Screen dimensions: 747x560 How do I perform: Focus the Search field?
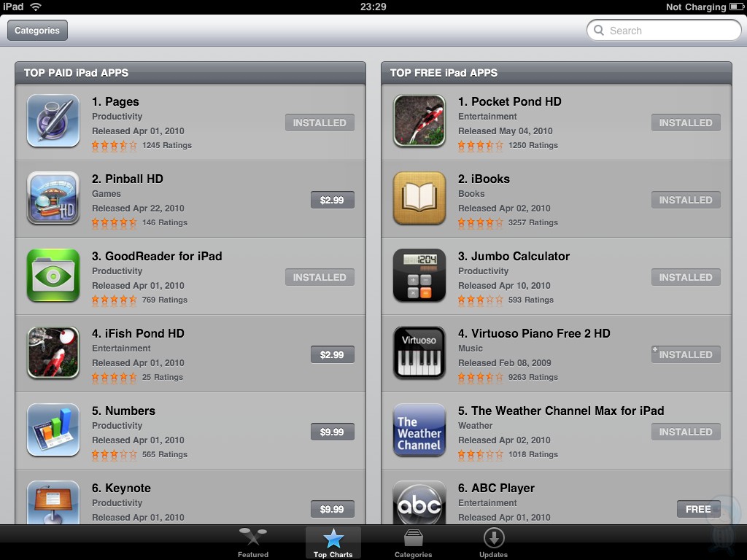[x=664, y=31]
